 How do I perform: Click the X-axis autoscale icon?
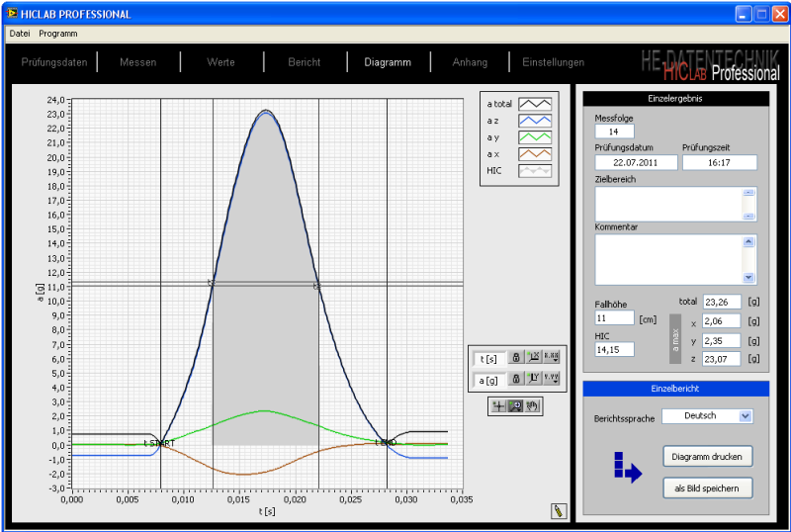click(534, 359)
